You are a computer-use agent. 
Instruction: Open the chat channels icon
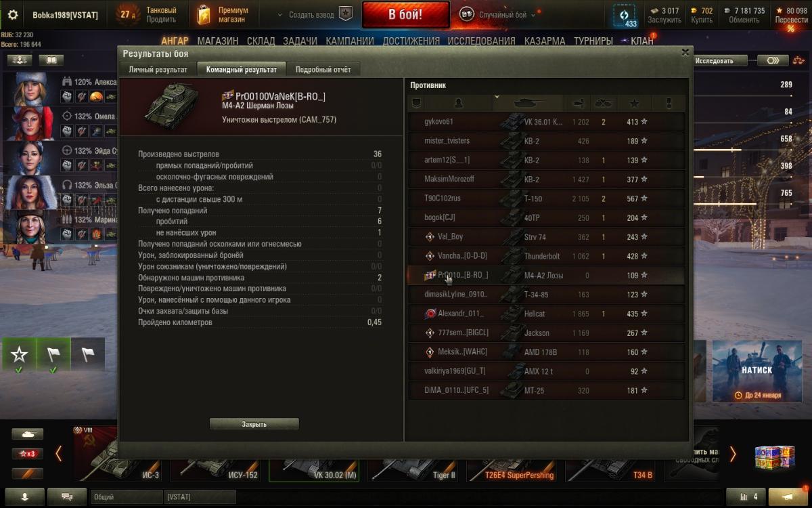67,496
